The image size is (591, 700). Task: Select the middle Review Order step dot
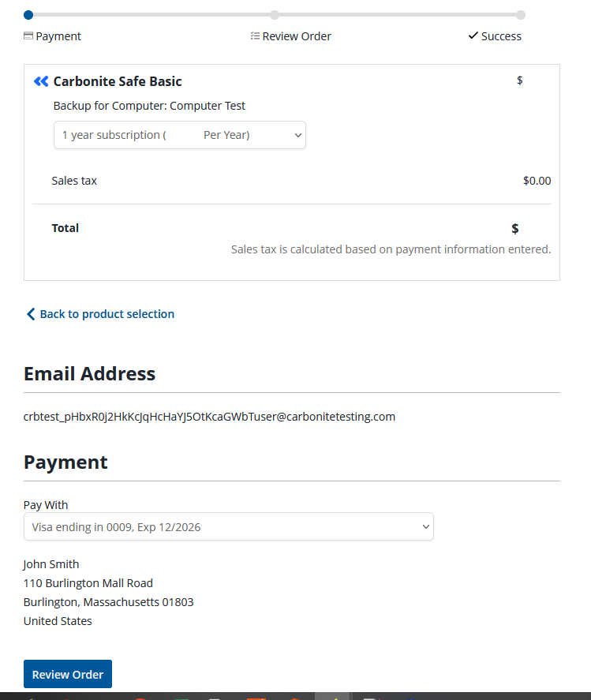pos(275,14)
